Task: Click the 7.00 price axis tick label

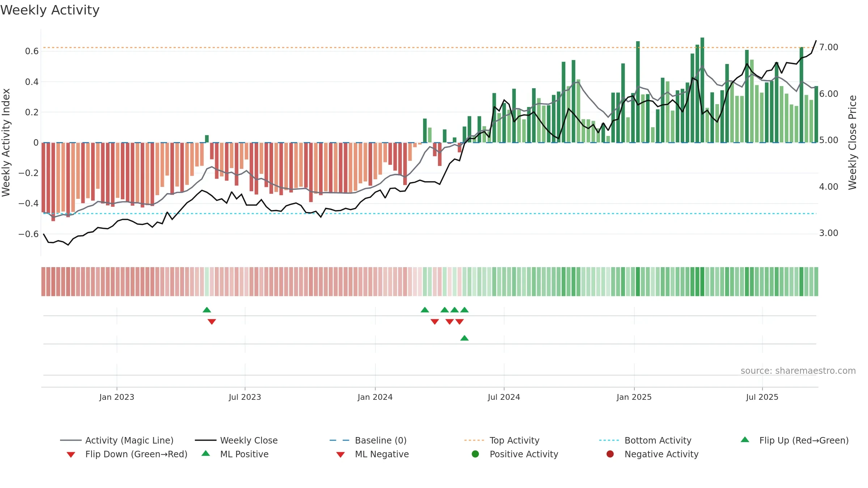Action: click(x=829, y=47)
